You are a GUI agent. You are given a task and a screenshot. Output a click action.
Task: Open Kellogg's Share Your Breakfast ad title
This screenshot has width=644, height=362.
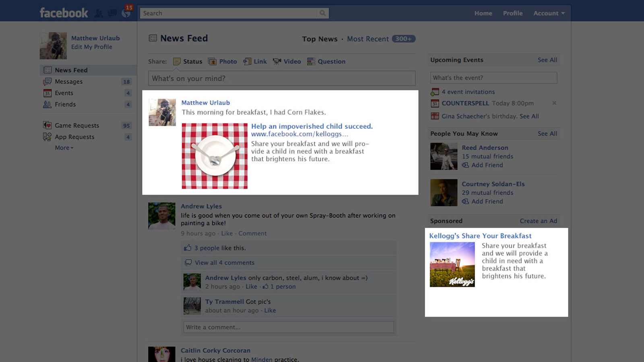point(480,236)
